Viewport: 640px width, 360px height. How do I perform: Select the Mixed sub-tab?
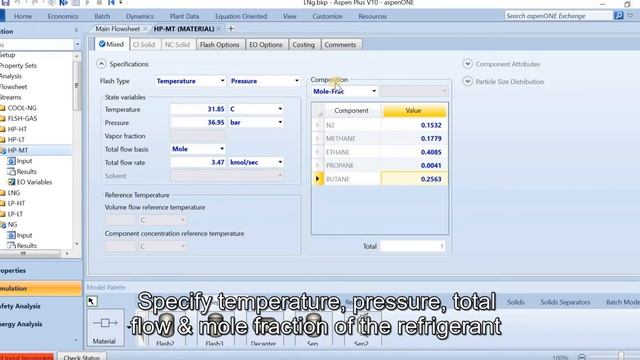pos(111,44)
